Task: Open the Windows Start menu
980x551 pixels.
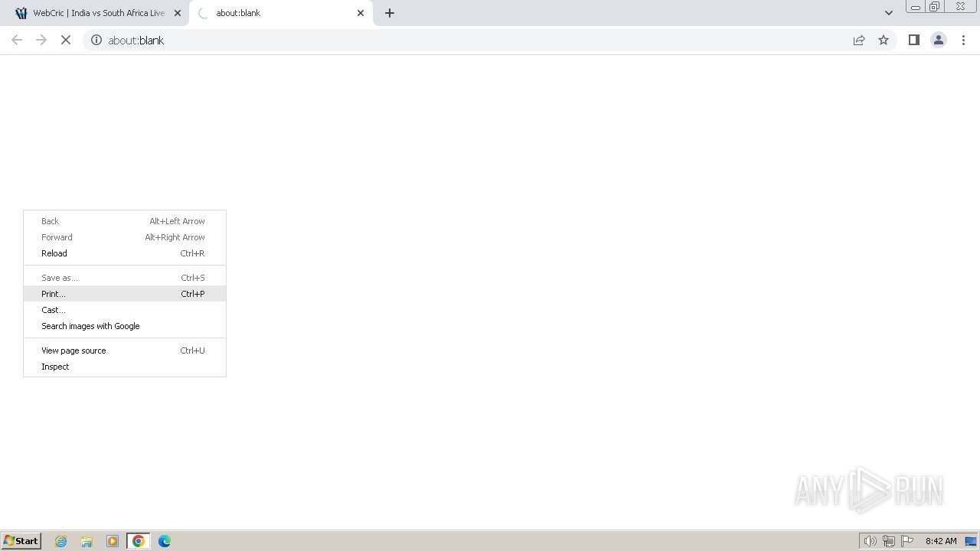Action: tap(21, 540)
